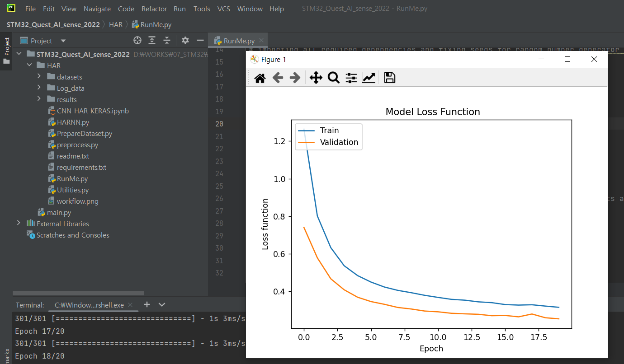Open the Edit menu
Viewport: 624px width, 364px height.
(48, 9)
